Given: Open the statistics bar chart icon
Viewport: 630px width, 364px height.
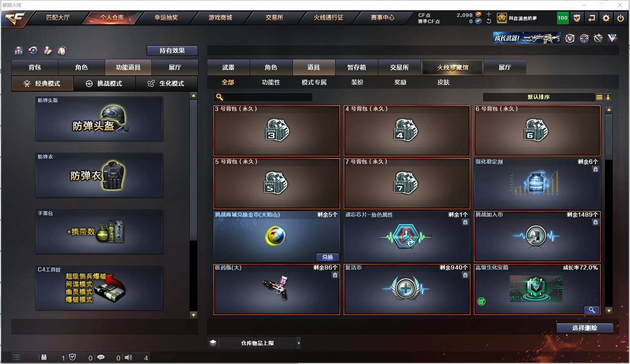Looking at the screenshot, I should pyautogui.click(x=18, y=51).
